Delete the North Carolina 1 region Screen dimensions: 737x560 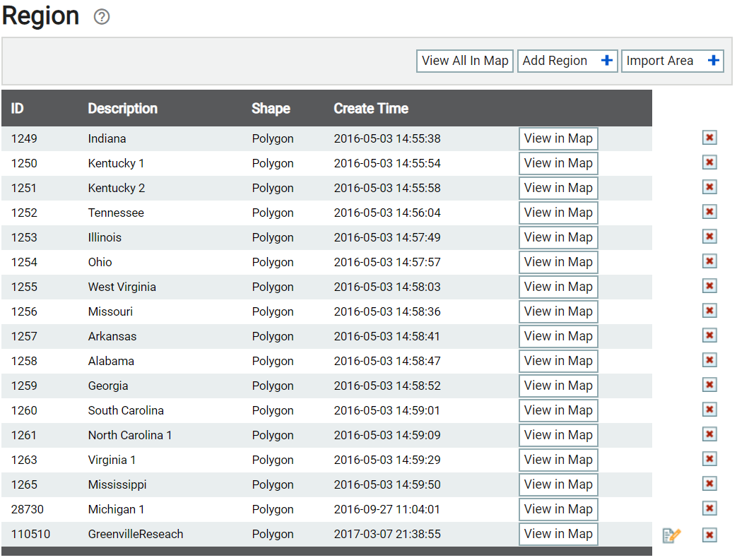pyautogui.click(x=709, y=434)
